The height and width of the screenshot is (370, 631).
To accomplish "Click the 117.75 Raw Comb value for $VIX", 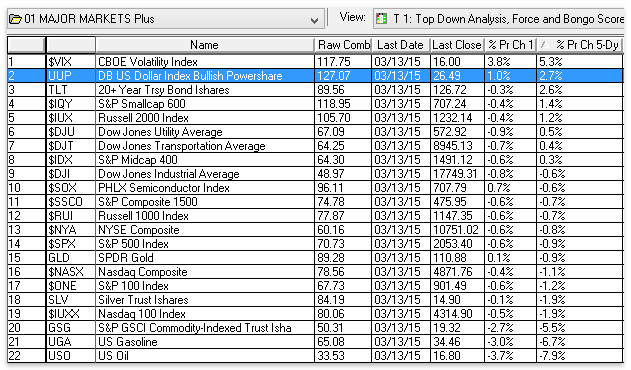I will pyautogui.click(x=334, y=62).
